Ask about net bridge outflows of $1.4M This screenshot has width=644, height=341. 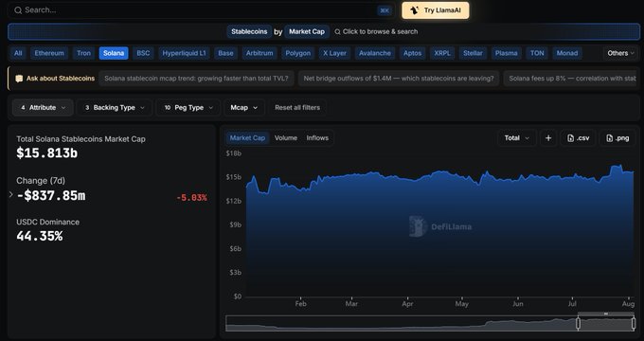(399, 79)
